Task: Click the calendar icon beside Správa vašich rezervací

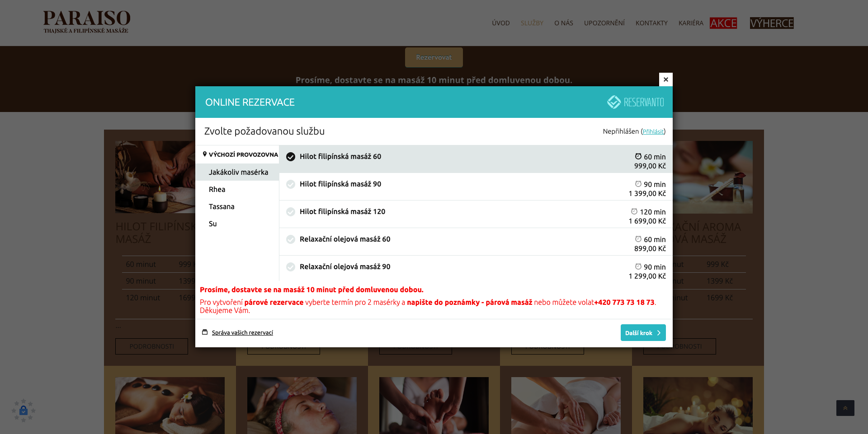Action: click(205, 332)
